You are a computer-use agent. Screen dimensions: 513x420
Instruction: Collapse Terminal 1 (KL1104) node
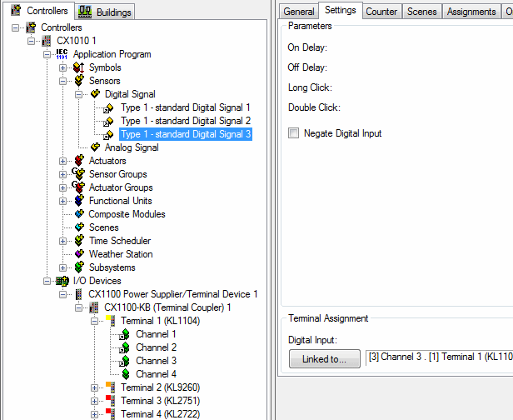click(x=94, y=321)
